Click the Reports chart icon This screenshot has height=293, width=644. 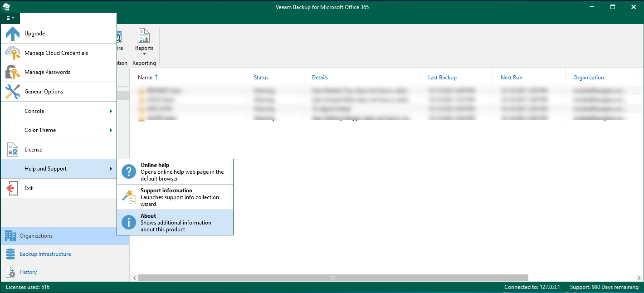pyautogui.click(x=144, y=36)
